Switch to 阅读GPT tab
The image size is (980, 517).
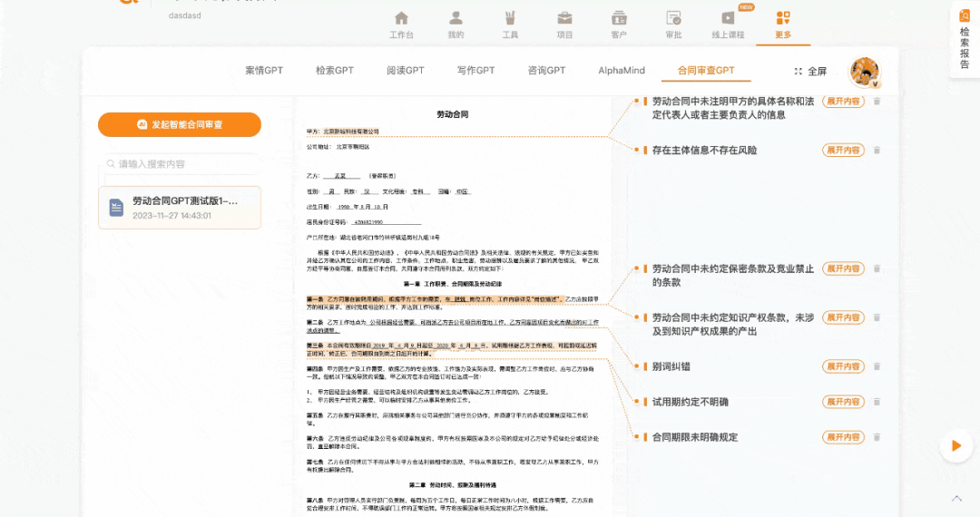coord(405,71)
